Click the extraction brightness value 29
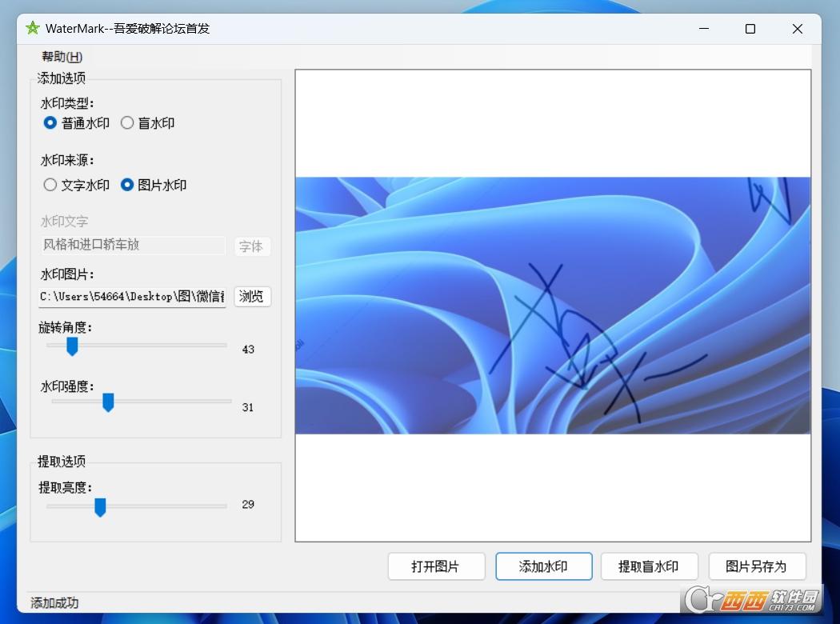 click(247, 504)
